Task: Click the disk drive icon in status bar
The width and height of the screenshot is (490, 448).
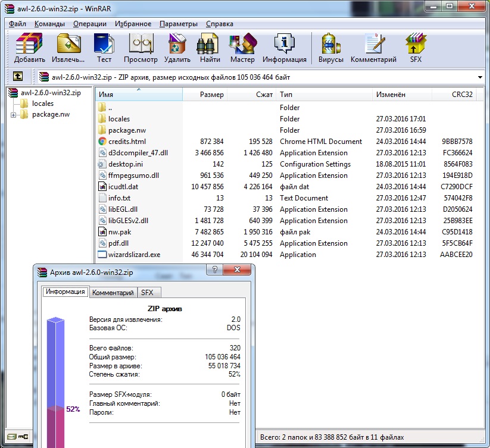Action: [x=12, y=437]
